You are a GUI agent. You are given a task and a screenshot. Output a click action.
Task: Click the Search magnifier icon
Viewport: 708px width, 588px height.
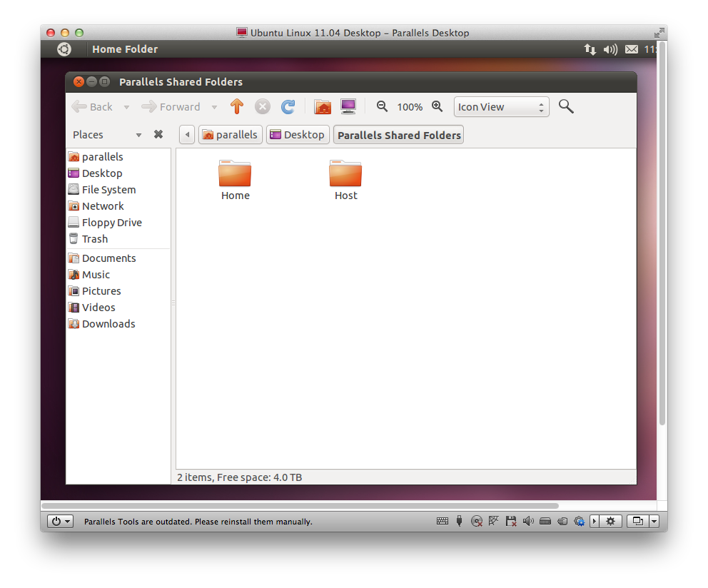click(x=566, y=106)
